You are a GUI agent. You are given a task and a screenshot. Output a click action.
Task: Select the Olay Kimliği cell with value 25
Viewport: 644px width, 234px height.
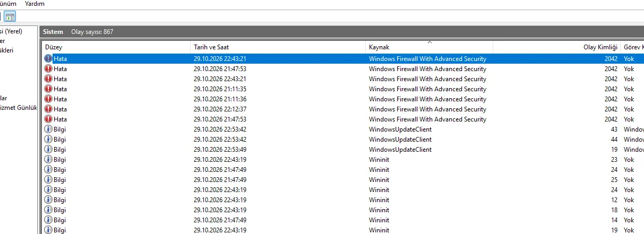(614, 180)
